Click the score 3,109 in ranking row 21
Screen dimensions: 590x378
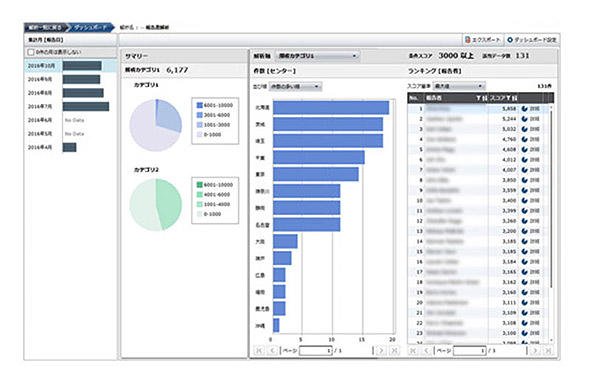click(x=509, y=313)
